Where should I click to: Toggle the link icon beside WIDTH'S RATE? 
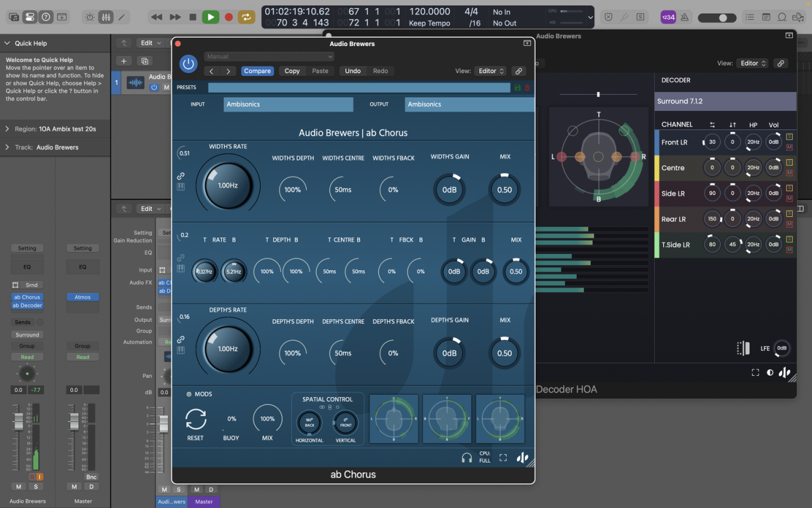click(181, 176)
